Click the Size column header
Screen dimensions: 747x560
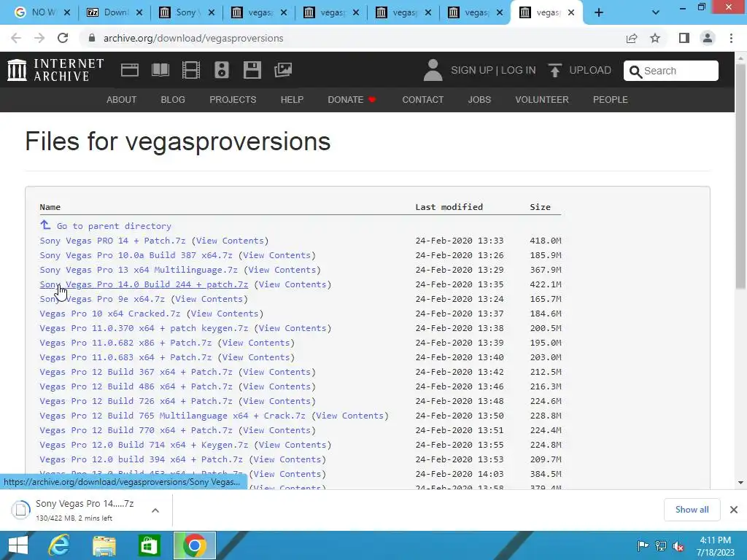pyautogui.click(x=541, y=207)
